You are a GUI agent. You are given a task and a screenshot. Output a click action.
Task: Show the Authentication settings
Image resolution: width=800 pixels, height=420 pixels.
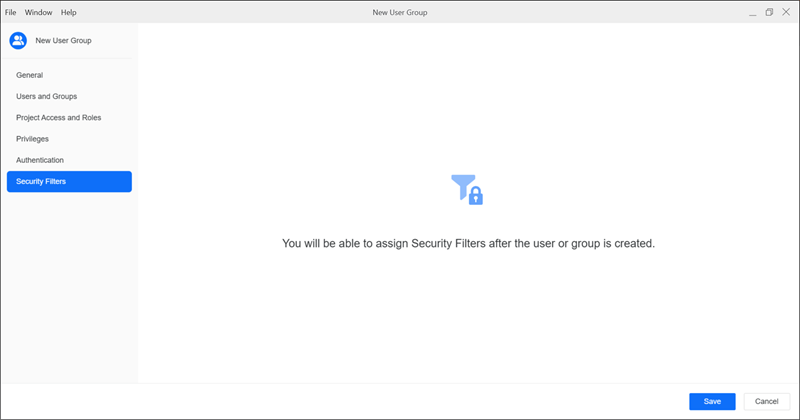tap(40, 160)
